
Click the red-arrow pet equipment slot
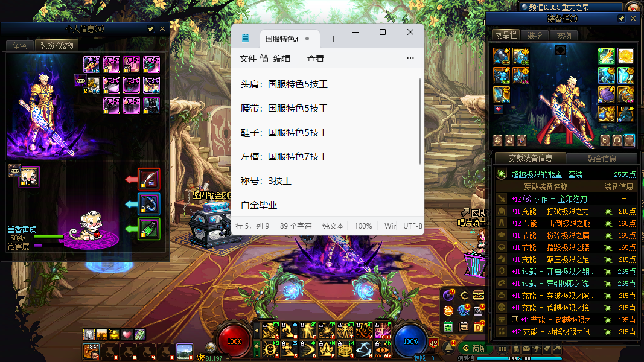click(x=149, y=179)
